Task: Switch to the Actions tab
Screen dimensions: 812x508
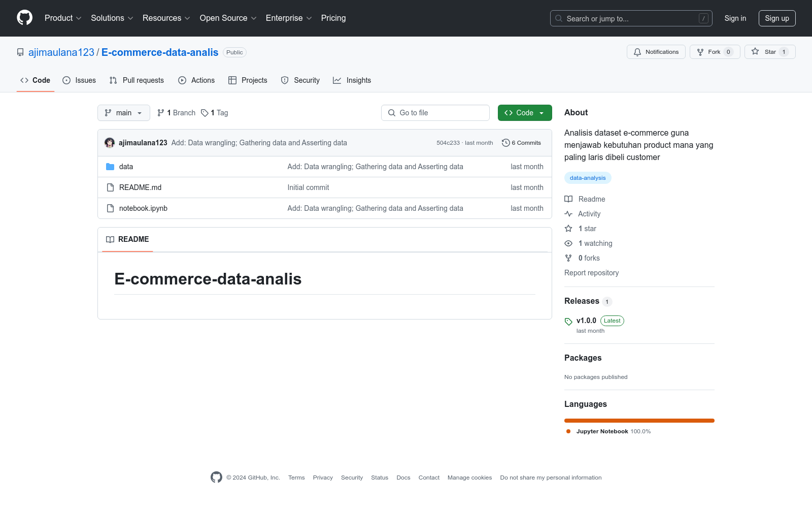Action: point(196,80)
